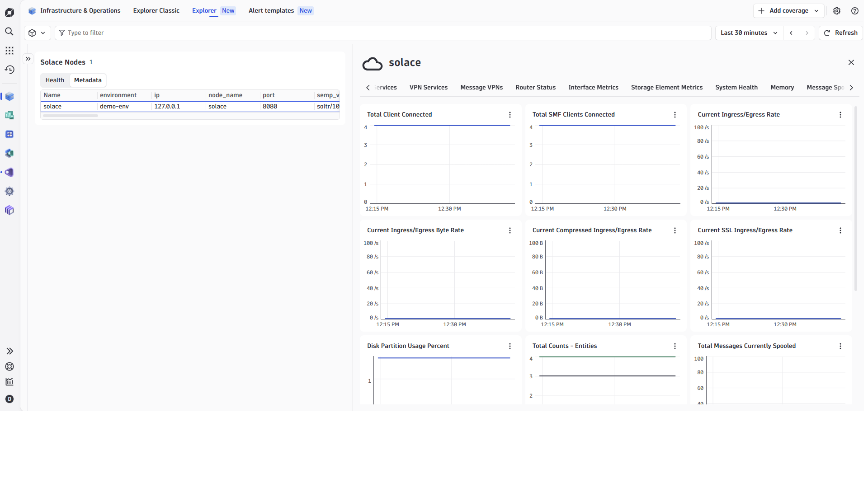Go to Explorer Classic

coord(156,11)
